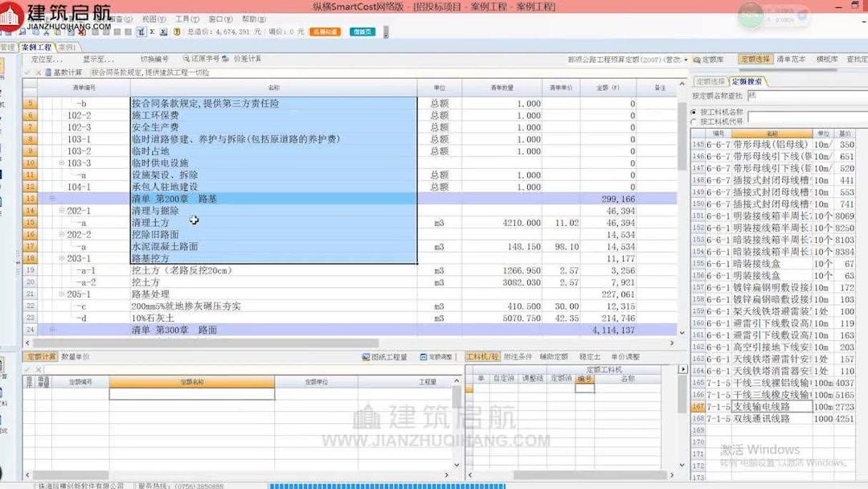Collapse the 103-3 临时供电设施 tree node
The height and width of the screenshot is (489, 868).
61,162
